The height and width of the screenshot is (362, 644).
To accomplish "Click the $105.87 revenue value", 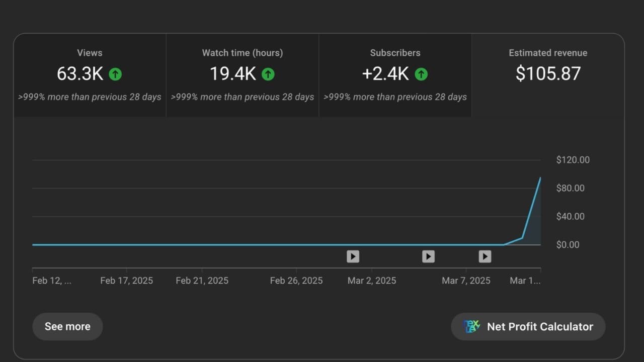I will click(x=548, y=73).
